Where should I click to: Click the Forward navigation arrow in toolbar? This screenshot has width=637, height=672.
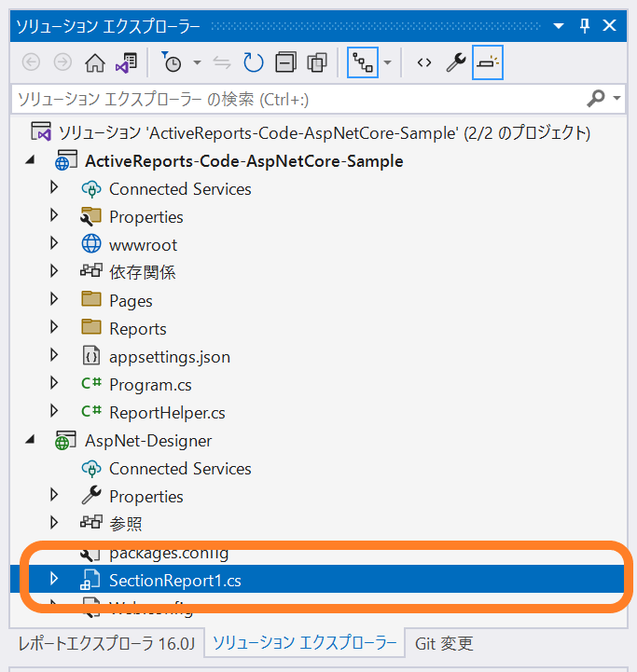(62, 62)
